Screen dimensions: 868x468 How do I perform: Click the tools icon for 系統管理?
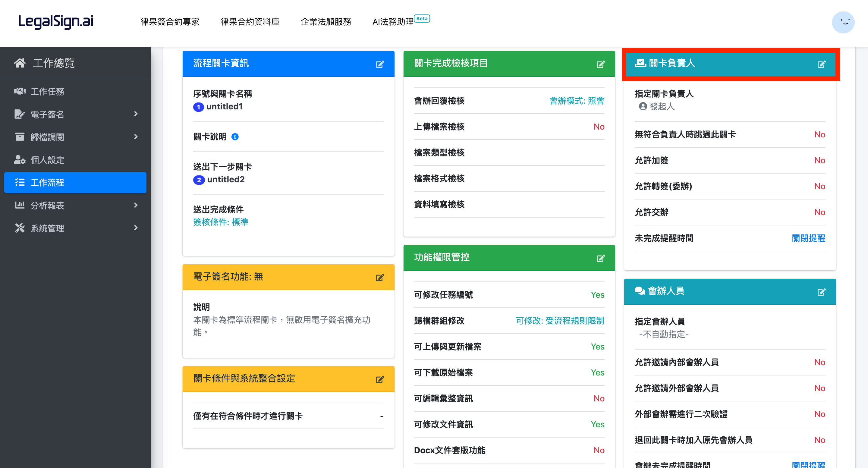point(20,228)
